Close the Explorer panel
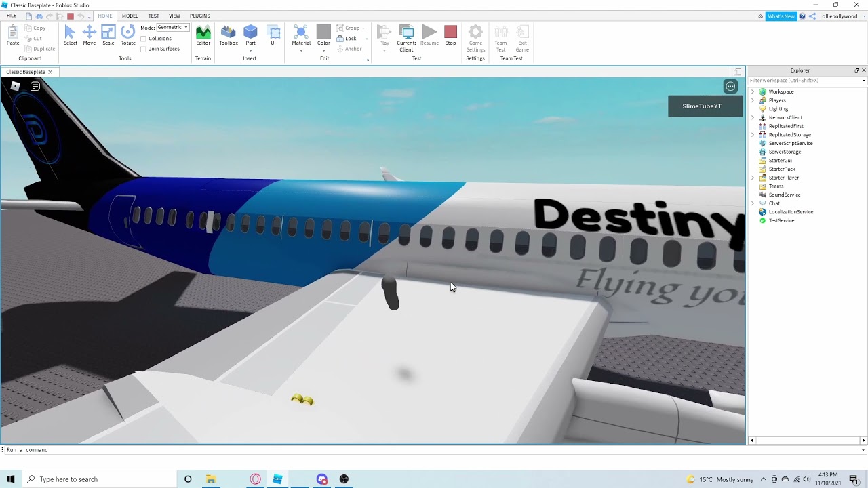Image resolution: width=868 pixels, height=488 pixels. (x=863, y=70)
